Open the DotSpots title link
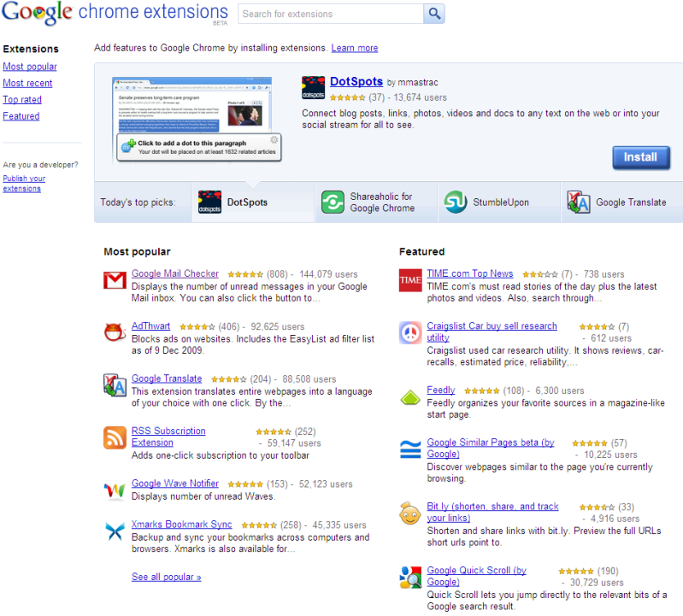Viewport: 683px width, 616px height. [356, 81]
